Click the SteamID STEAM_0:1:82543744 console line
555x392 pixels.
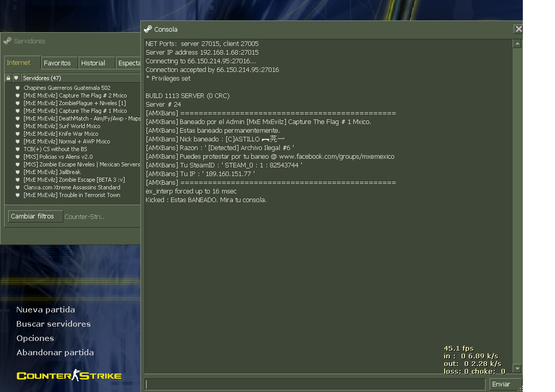coord(224,165)
